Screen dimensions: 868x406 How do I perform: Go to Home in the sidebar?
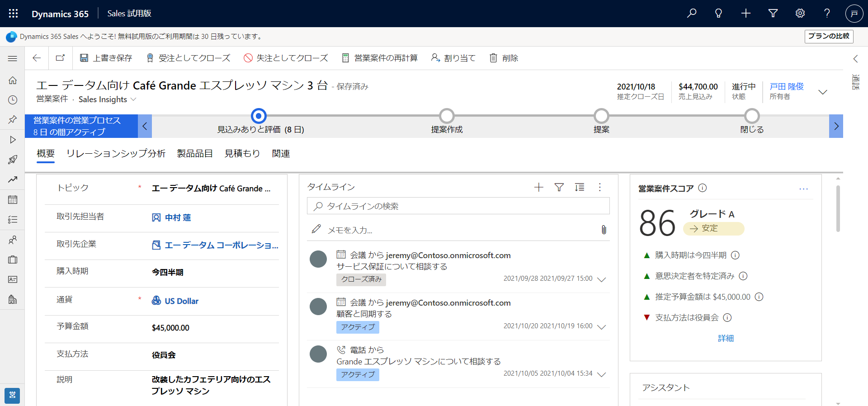[x=13, y=80]
